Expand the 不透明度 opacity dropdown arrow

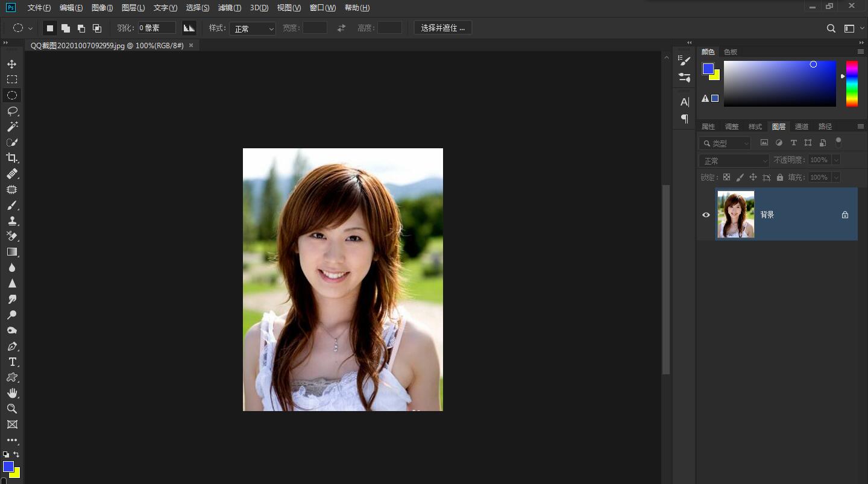click(835, 160)
